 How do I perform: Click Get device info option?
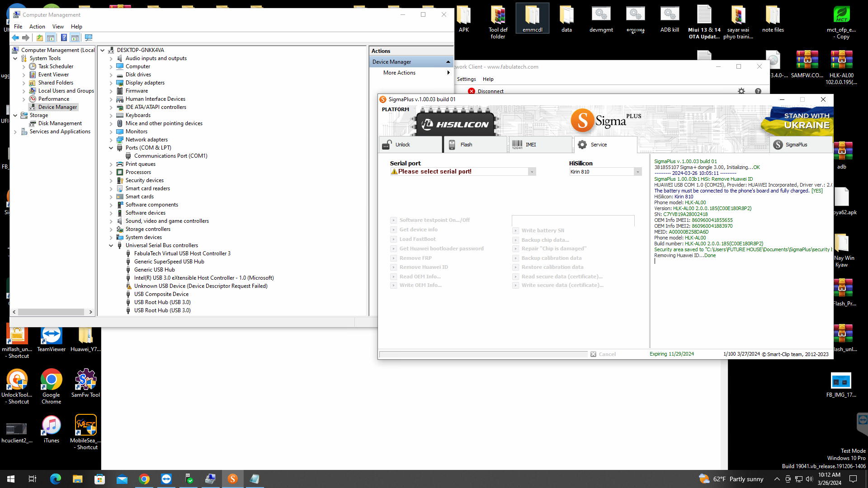[417, 229]
